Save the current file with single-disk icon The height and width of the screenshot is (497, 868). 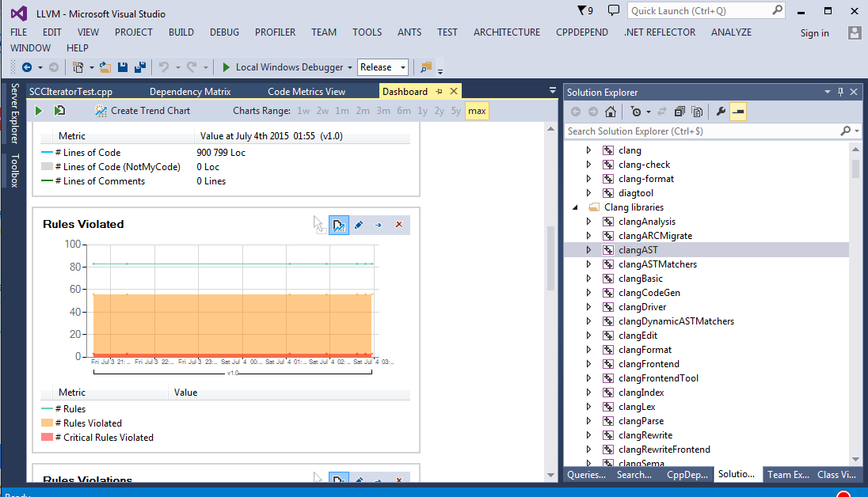pos(122,67)
